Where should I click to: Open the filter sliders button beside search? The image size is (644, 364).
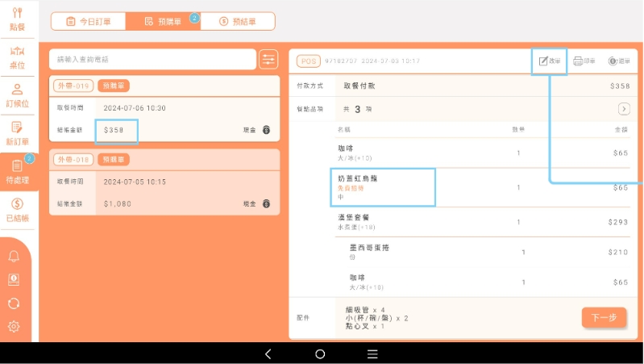[x=268, y=60]
